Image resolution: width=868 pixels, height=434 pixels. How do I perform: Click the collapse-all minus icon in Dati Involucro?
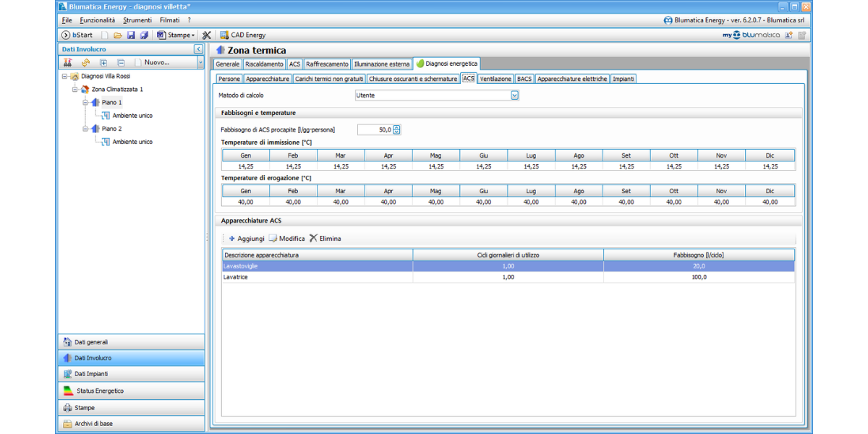(x=121, y=63)
